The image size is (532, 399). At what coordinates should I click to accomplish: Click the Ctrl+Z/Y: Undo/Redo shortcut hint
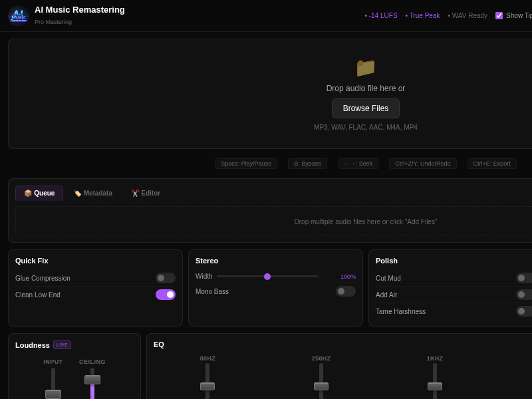423,164
